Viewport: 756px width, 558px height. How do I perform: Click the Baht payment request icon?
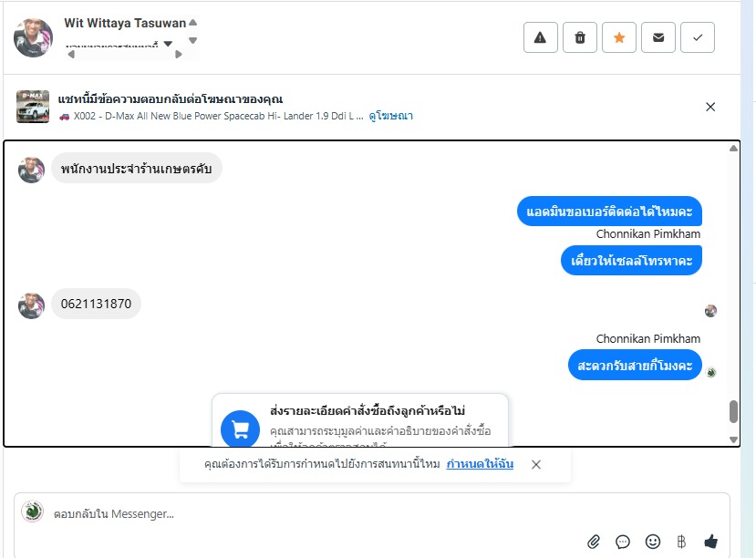[681, 542]
